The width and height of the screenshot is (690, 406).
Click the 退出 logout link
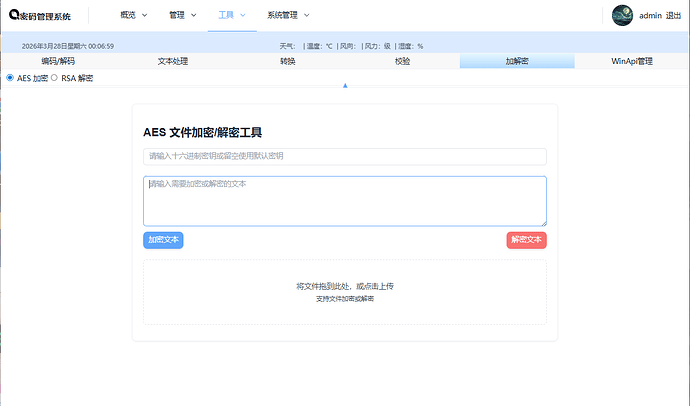coord(673,16)
